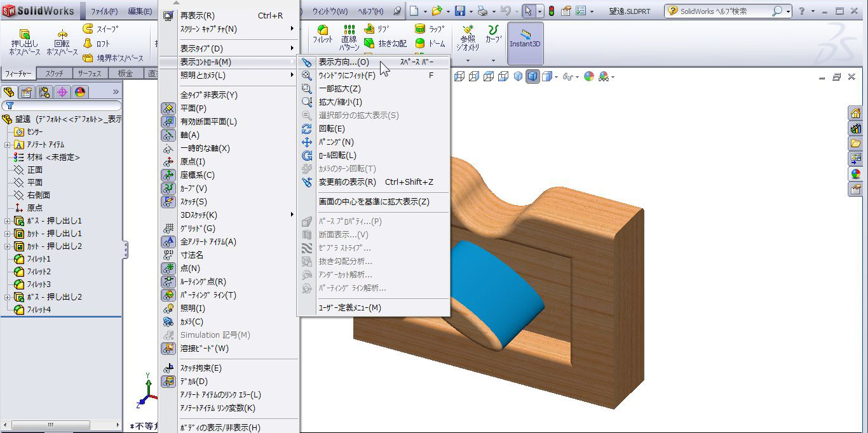Screen dimensions: 868x433
Task: Choose 画面の中心を基準に拡大表示(Z)
Action: click(374, 202)
